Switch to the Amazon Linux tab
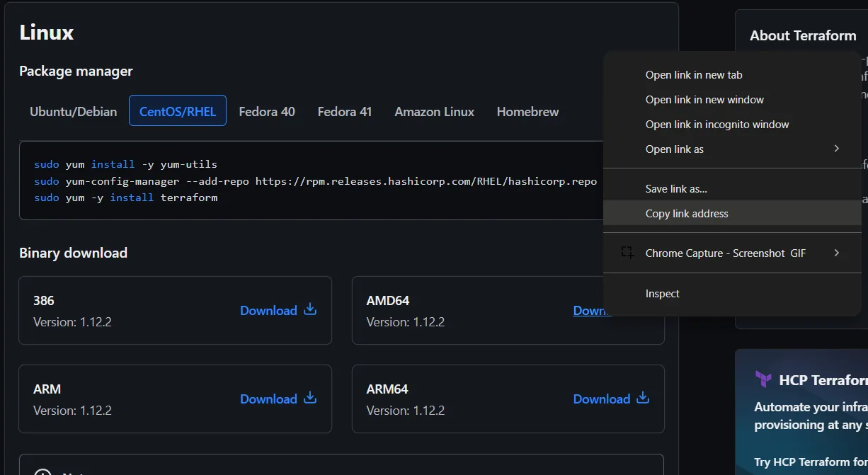The image size is (868, 475). [x=434, y=111]
